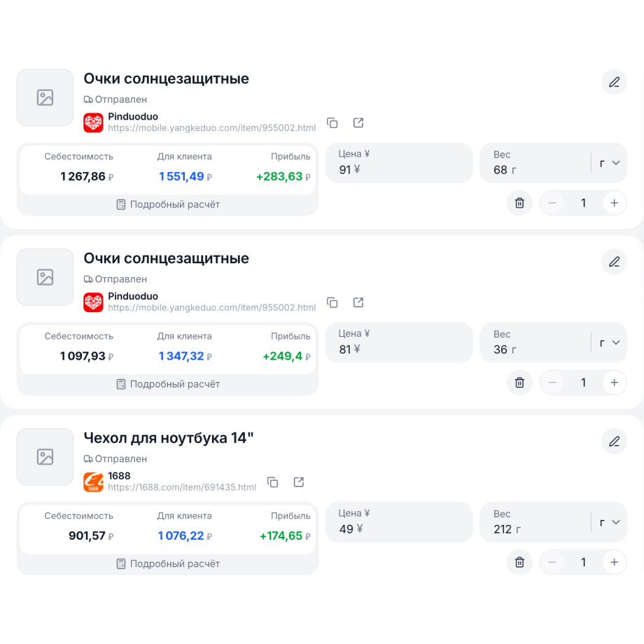Viewport: 644px width, 644px height.
Task: Edit the first sunglasses item with pencil icon
Action: (614, 82)
